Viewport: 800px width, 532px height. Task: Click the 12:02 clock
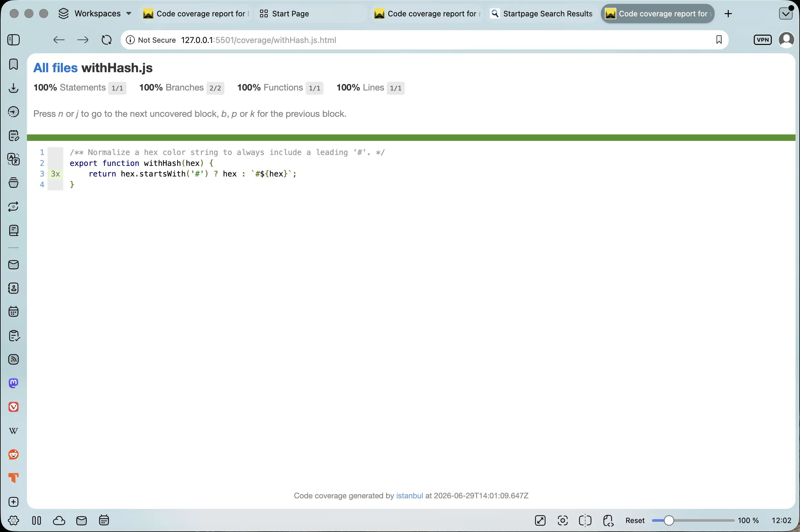781,520
